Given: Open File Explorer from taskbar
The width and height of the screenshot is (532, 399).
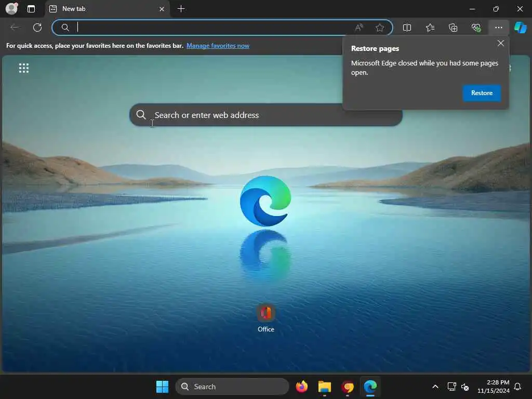Looking at the screenshot, I should point(325,387).
